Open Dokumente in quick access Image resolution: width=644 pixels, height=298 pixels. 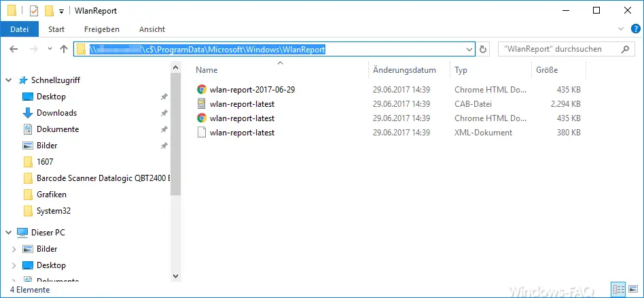(58, 129)
